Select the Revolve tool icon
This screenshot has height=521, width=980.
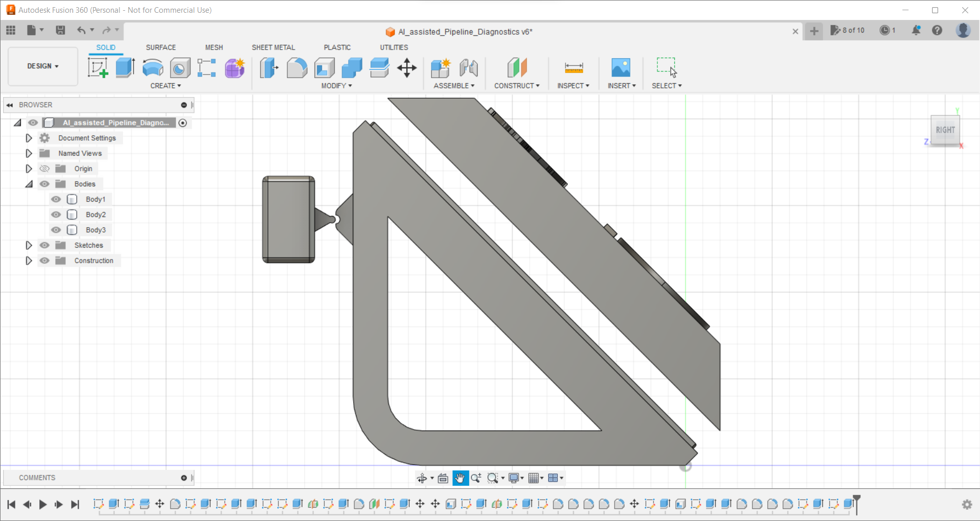[153, 67]
